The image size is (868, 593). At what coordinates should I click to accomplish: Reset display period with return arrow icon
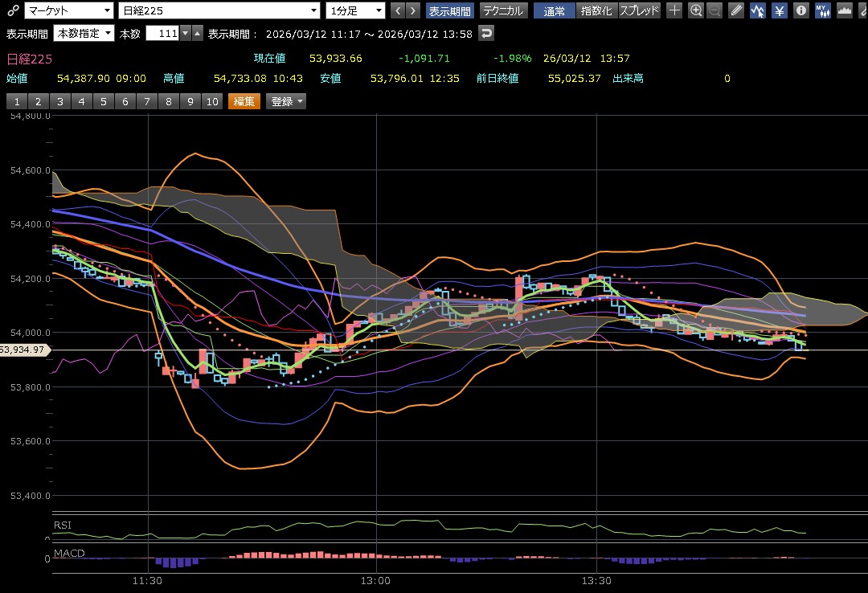coord(486,33)
